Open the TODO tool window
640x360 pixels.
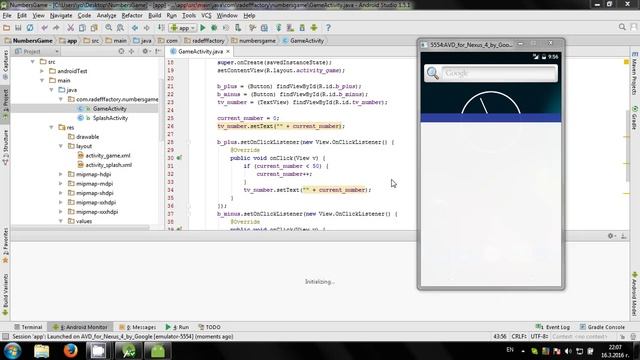coord(209,327)
